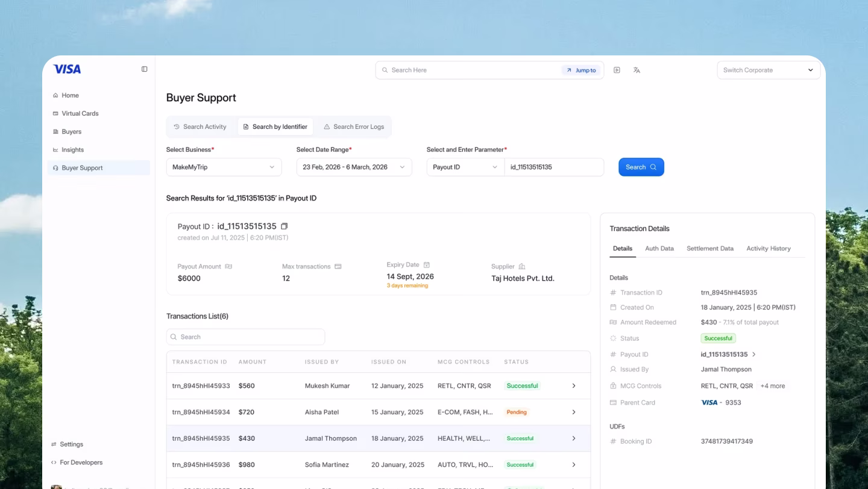
Task: Click the icon next to Amount Redeemed
Action: click(x=613, y=322)
